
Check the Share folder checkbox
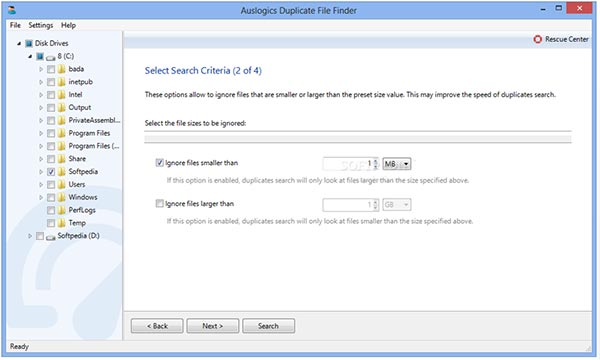51,159
